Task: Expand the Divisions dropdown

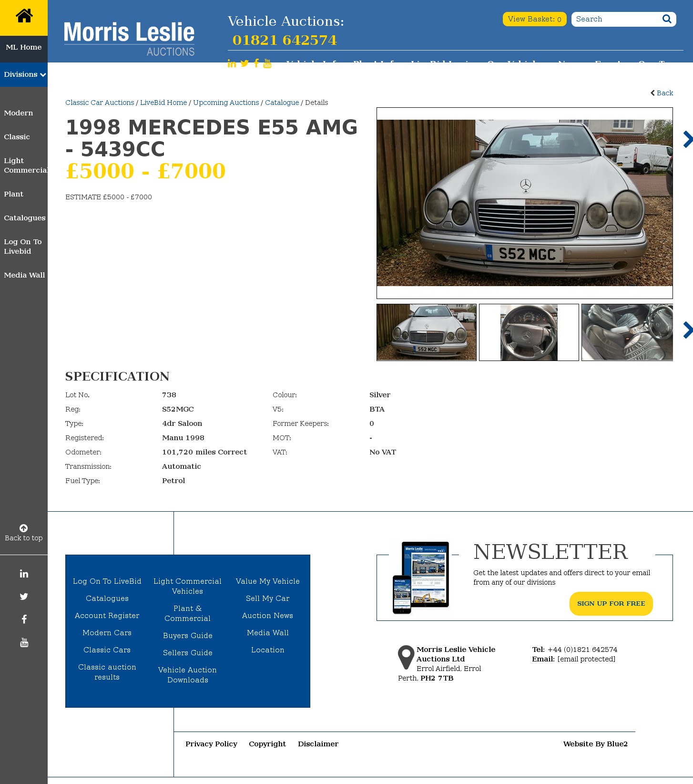Action: (x=24, y=74)
